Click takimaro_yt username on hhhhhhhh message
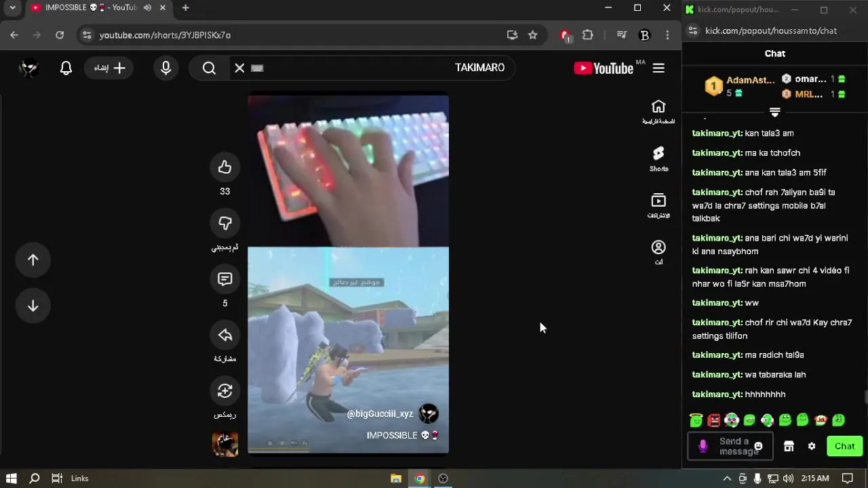Image resolution: width=868 pixels, height=488 pixels. click(x=717, y=394)
